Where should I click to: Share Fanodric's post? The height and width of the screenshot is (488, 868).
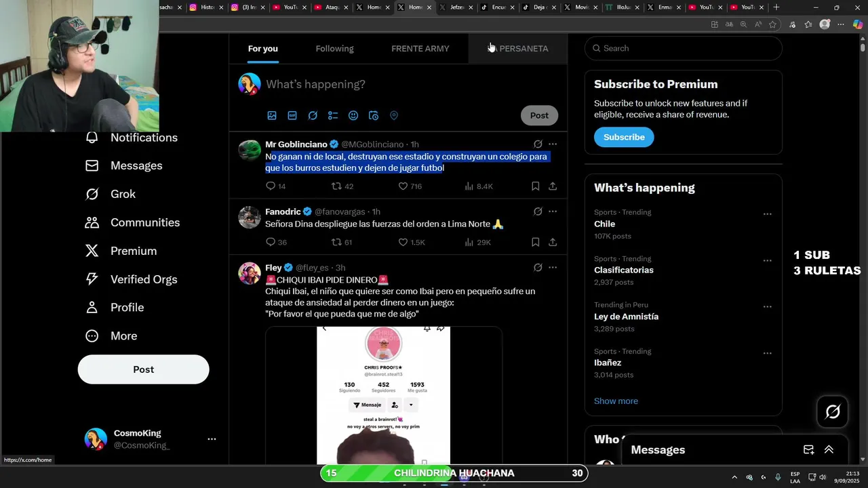(553, 242)
